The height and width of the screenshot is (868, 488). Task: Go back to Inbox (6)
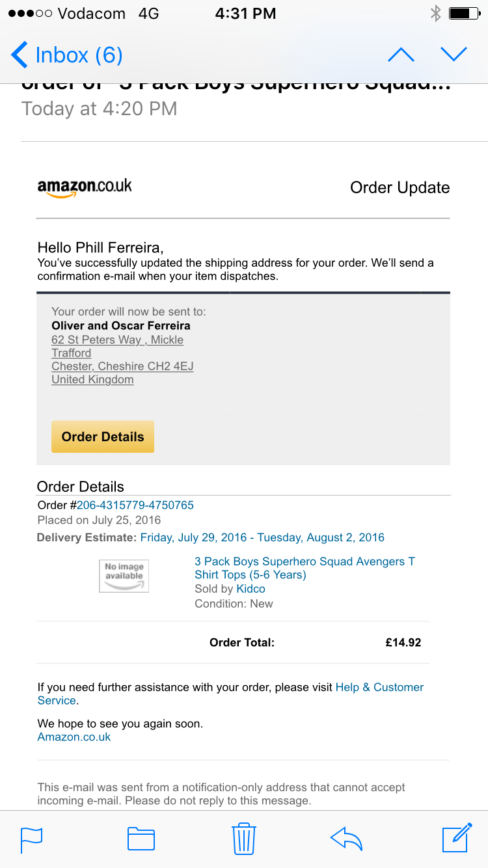click(68, 55)
